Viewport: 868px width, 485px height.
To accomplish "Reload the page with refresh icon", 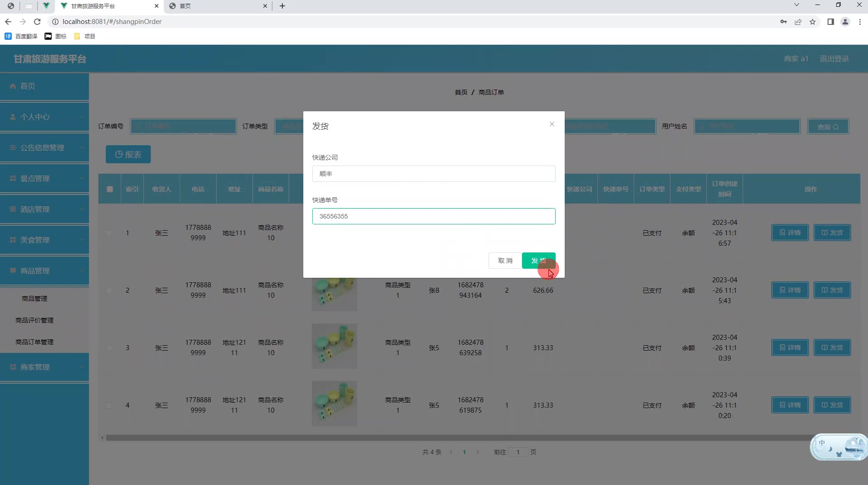I will [x=38, y=22].
